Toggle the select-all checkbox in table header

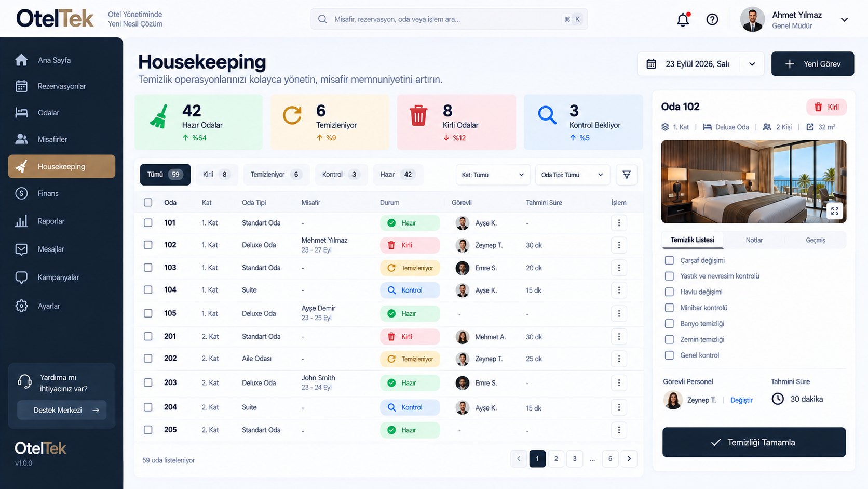click(148, 203)
